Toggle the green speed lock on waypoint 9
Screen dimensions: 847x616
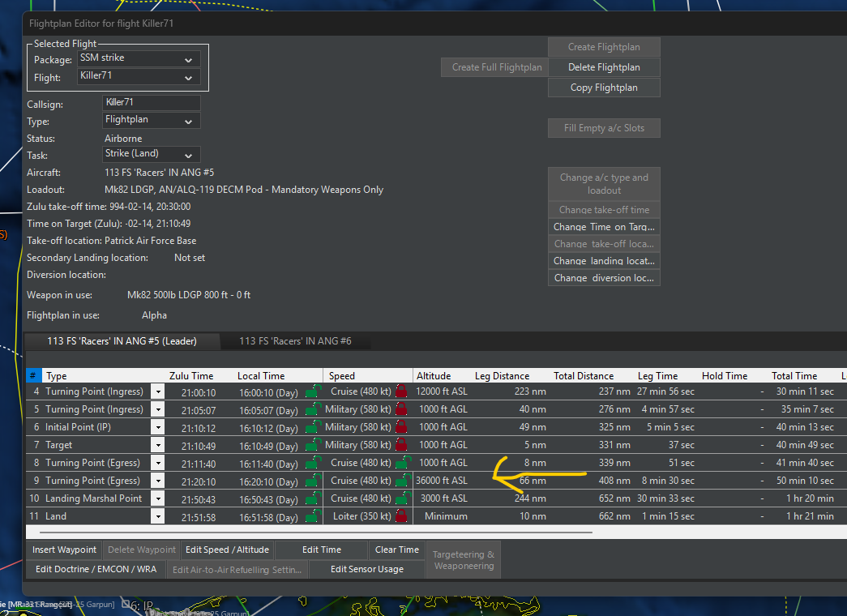coord(403,480)
